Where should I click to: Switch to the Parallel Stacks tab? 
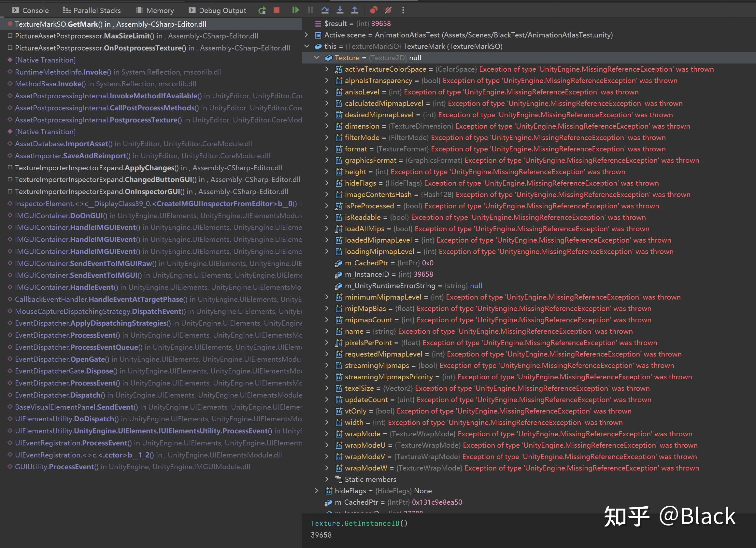[91, 10]
